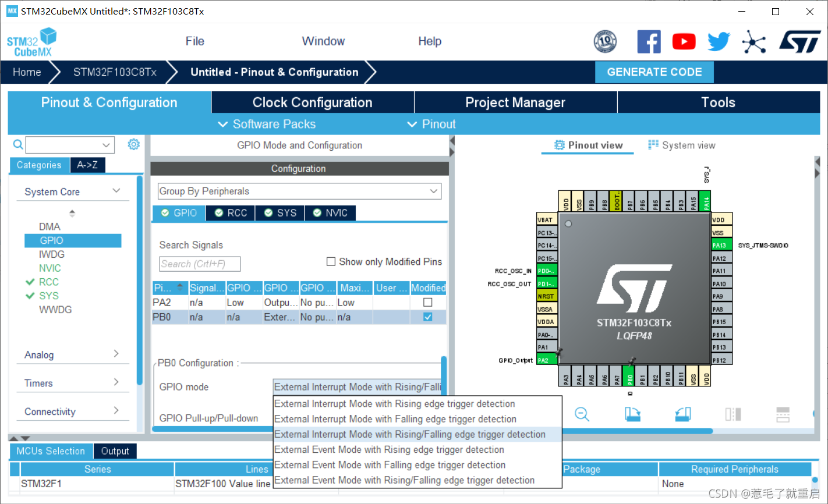
Task: Select DMA in System Core tree
Action: coord(49,226)
